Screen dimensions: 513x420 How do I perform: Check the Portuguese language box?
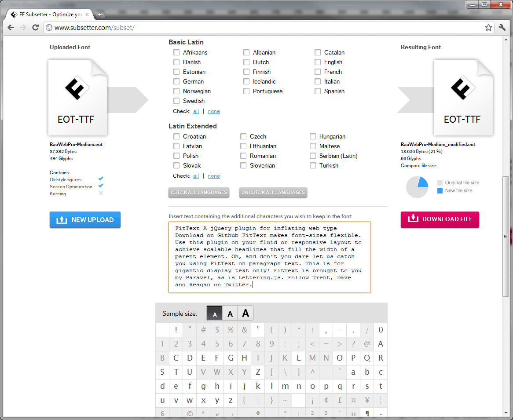click(246, 91)
